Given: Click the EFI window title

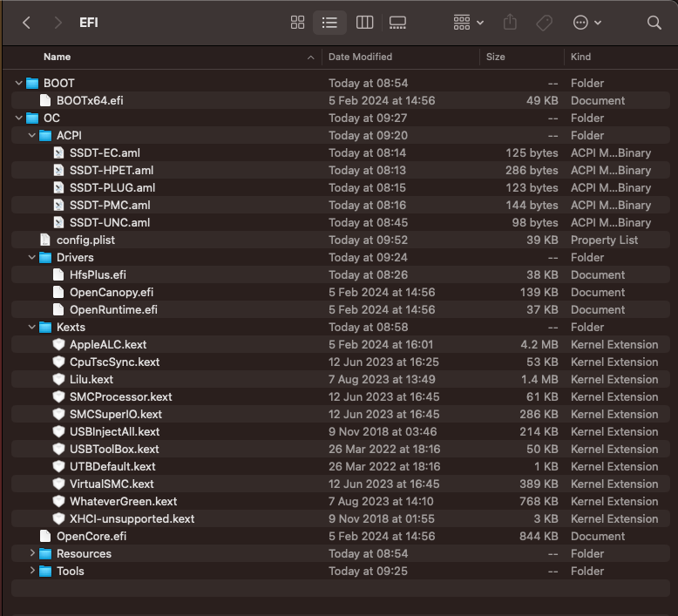Looking at the screenshot, I should (89, 23).
